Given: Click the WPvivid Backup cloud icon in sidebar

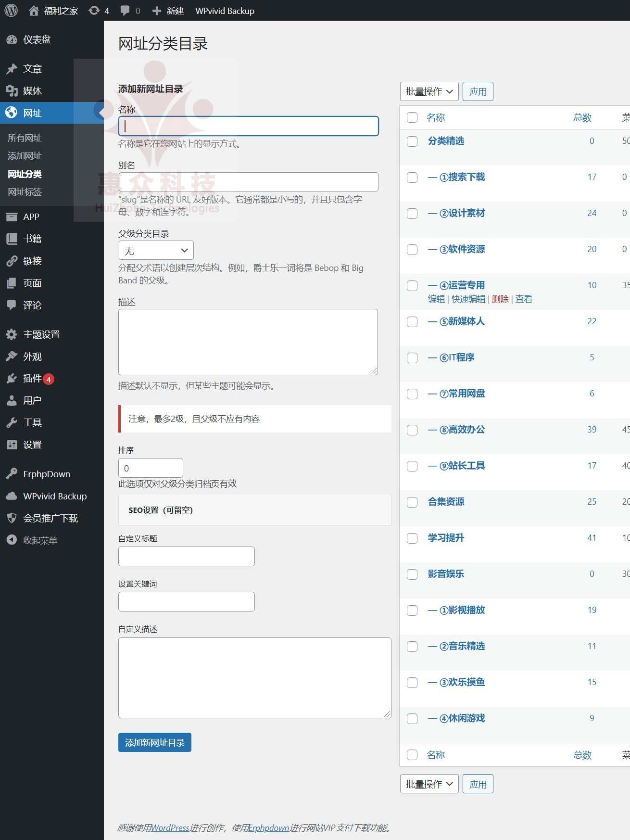Looking at the screenshot, I should [12, 496].
